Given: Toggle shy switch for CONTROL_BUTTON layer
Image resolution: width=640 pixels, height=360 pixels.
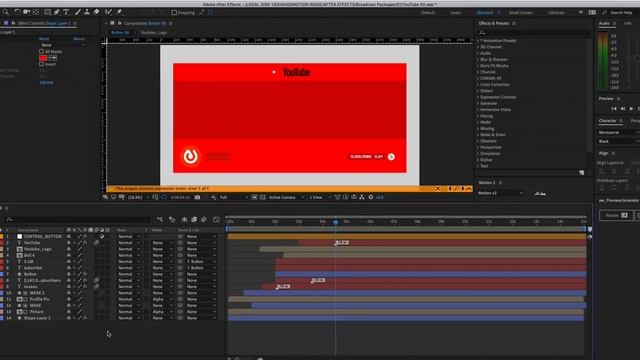Looking at the screenshot, I should pyautogui.click(x=69, y=236).
